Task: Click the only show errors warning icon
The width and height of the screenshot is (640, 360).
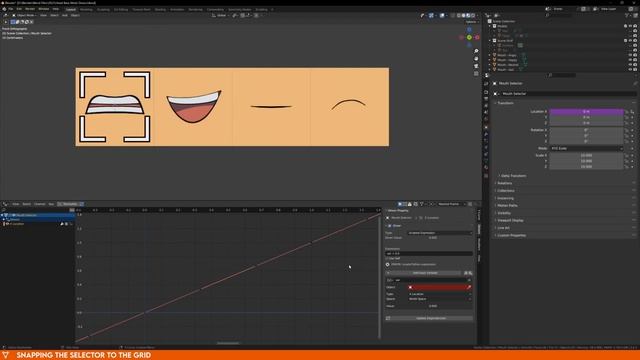Action: click(410, 204)
